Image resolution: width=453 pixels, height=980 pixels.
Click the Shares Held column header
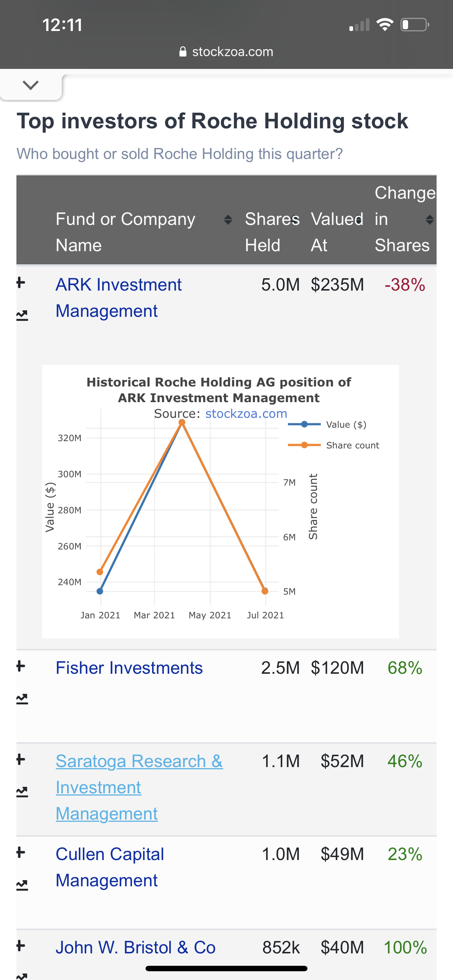click(x=272, y=232)
